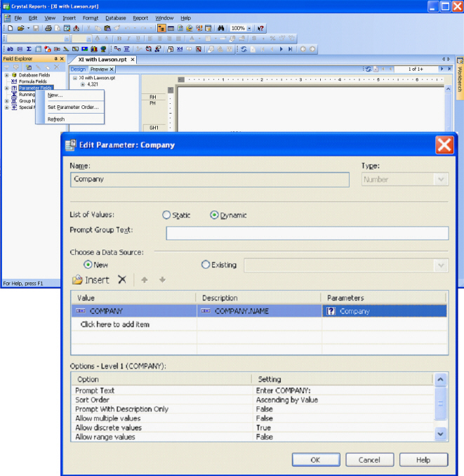Screen dimensions: 464x476
Task: Click the delete X icon beside Insert
Action: 122,279
